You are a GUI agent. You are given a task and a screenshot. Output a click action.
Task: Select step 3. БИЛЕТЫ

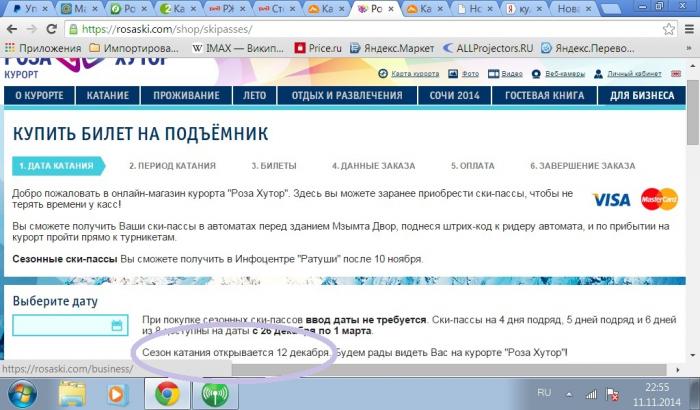point(274,166)
